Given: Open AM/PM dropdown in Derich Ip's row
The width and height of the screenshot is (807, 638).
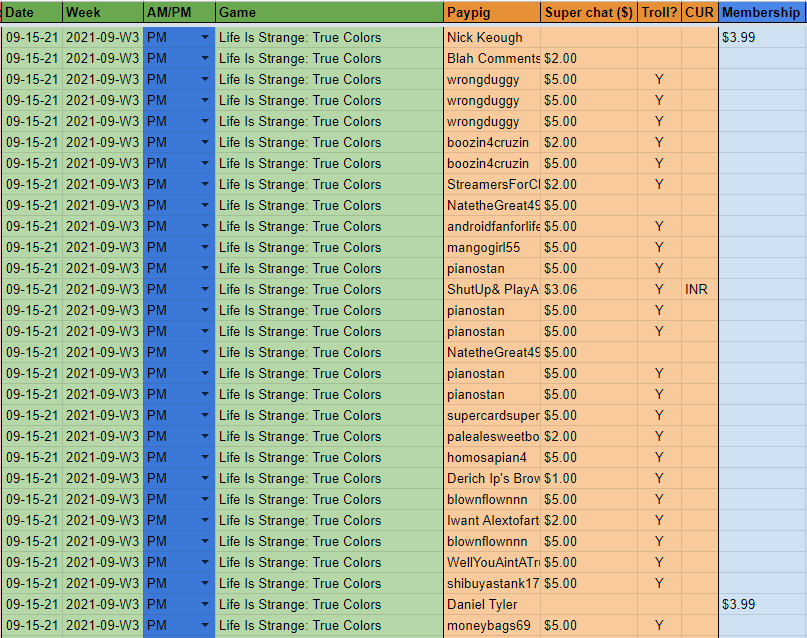Looking at the screenshot, I should coord(205,478).
